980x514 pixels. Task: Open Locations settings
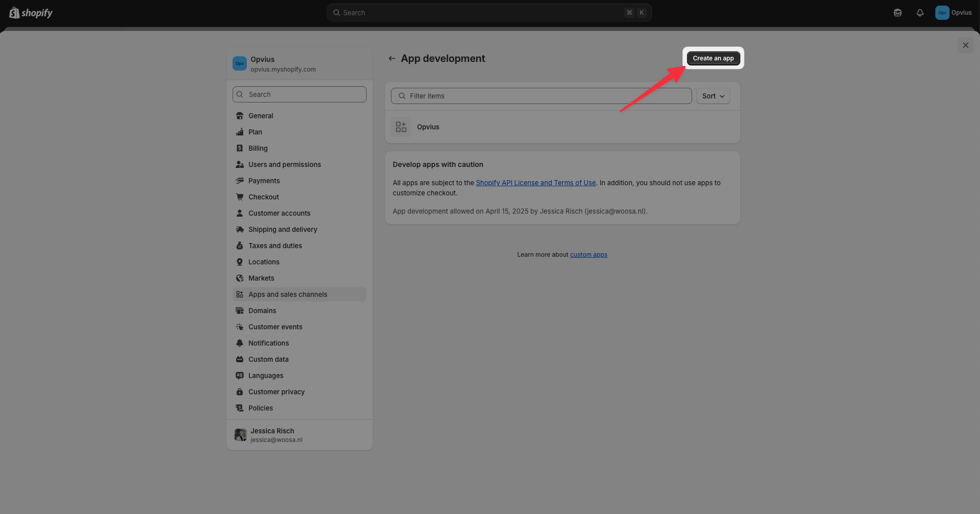click(300, 262)
